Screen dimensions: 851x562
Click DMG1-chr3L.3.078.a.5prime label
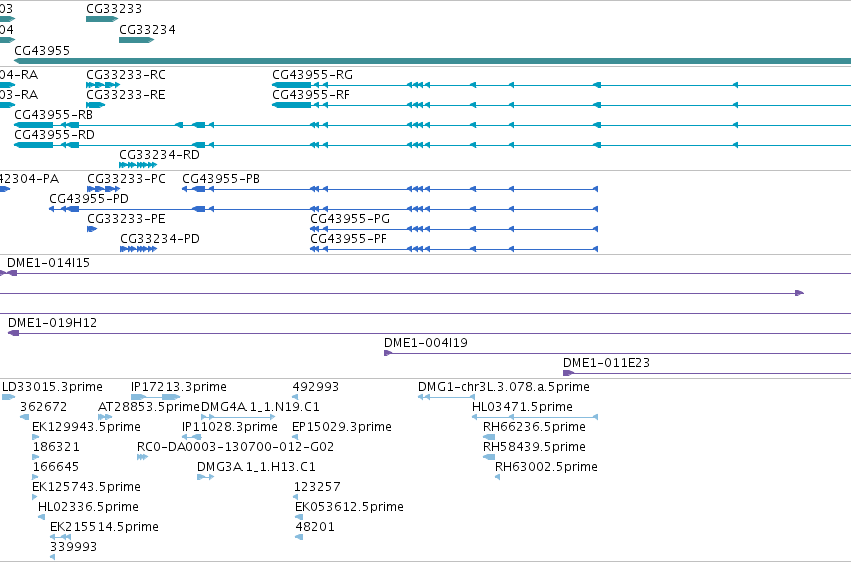point(504,387)
